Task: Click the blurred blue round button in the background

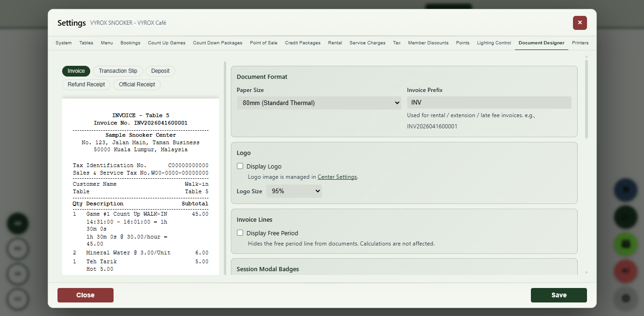Action: pos(625,190)
